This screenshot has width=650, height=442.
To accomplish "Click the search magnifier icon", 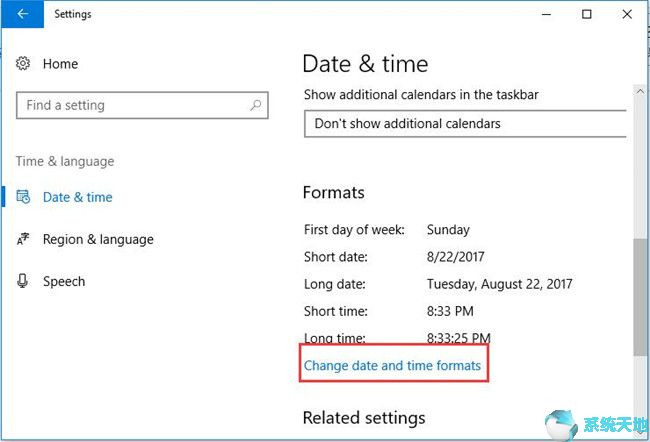I will [256, 105].
